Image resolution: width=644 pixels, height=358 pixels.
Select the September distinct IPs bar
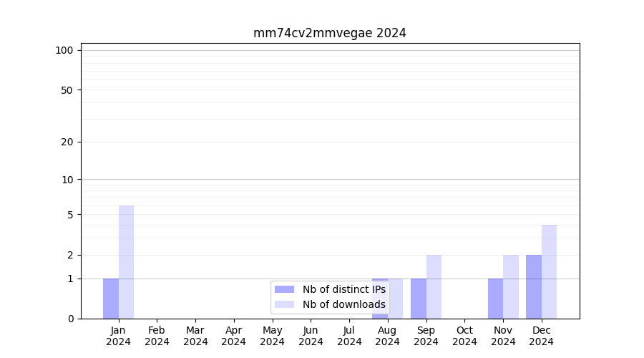point(419,299)
